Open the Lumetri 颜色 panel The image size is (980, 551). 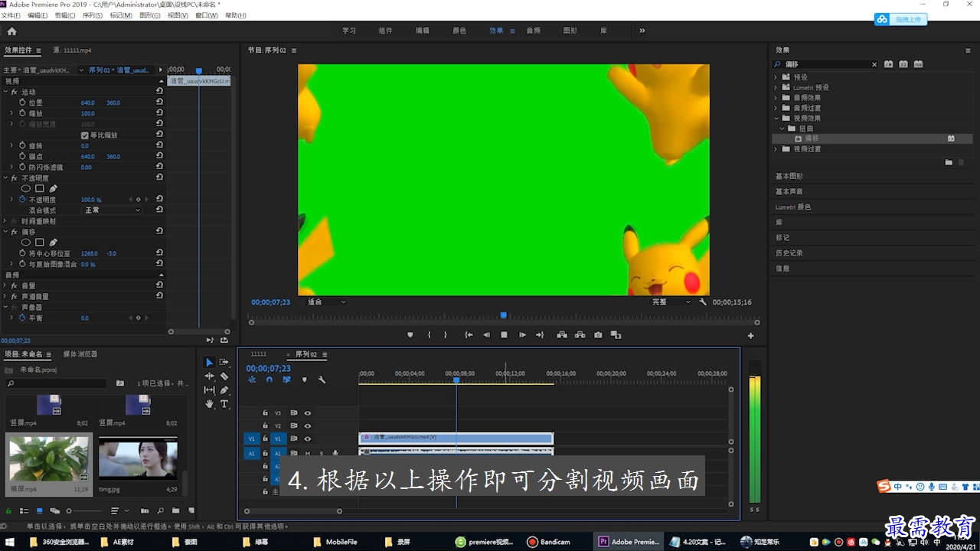point(793,207)
